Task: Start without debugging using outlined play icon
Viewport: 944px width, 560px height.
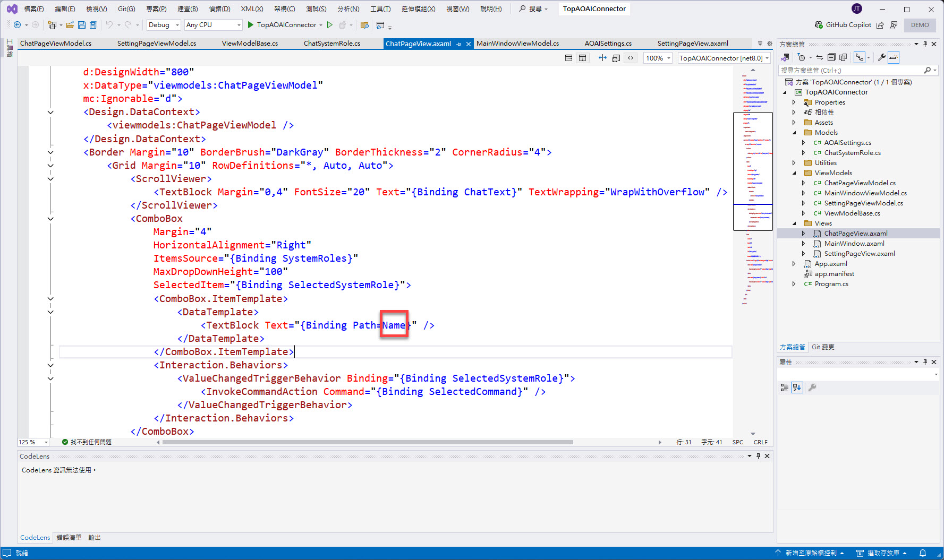Action: (330, 25)
